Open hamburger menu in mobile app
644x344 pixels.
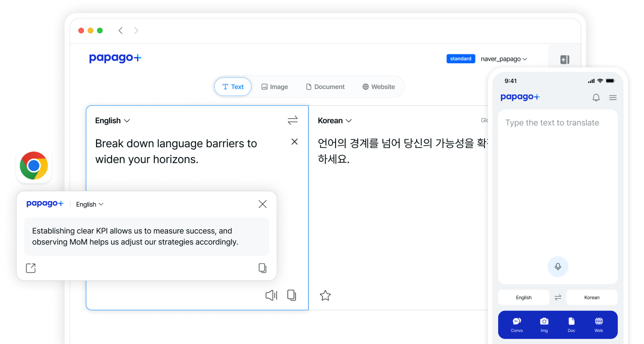click(x=613, y=98)
